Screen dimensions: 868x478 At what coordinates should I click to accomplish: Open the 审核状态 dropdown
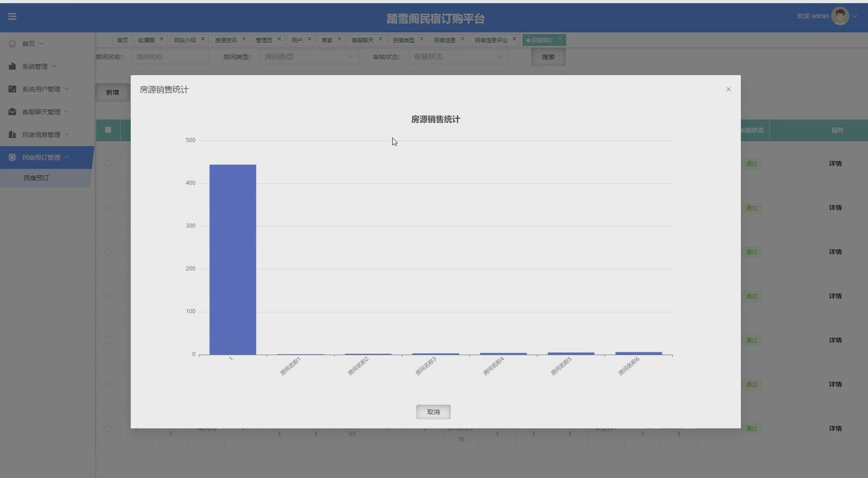click(458, 57)
